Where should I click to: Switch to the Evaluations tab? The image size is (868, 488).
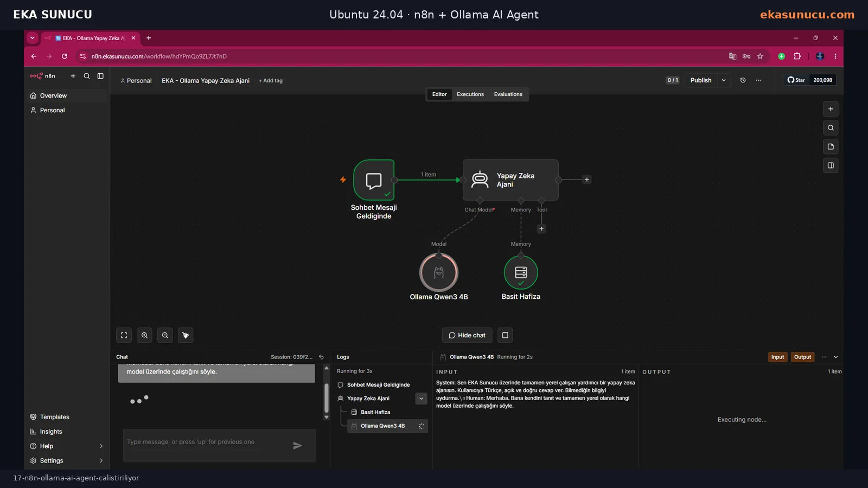point(508,94)
